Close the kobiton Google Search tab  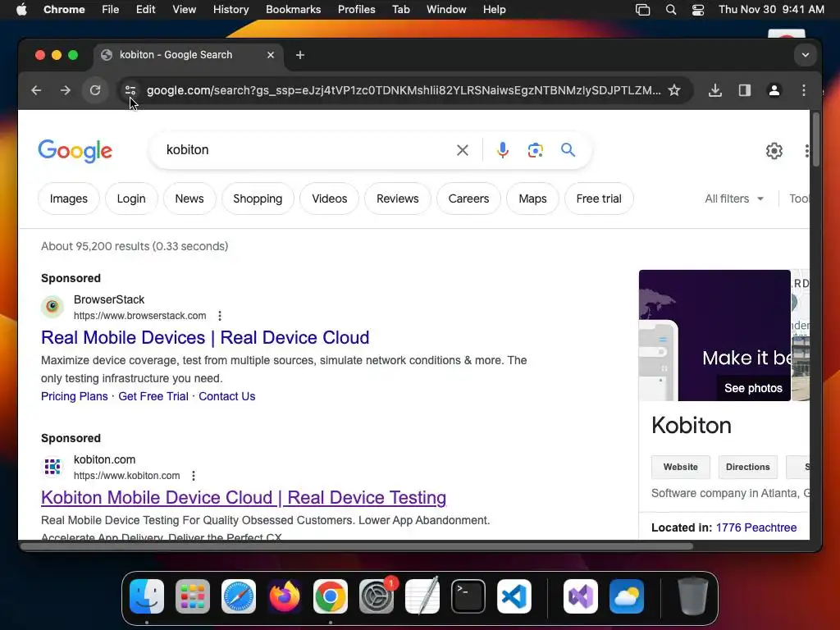[271, 55]
